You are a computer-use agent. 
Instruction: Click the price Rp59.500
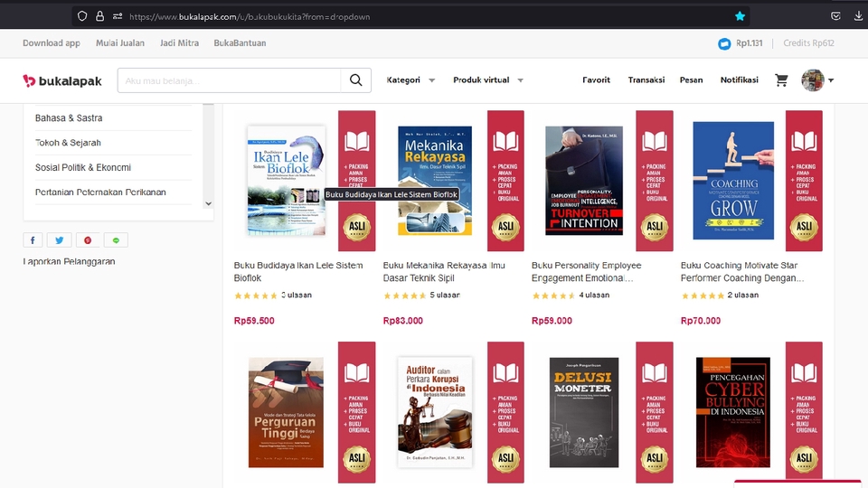coord(254,321)
